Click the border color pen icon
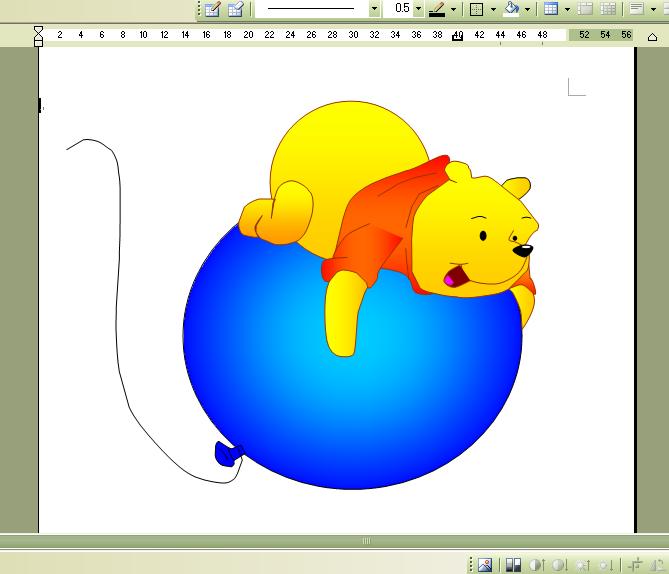Screen dimensions: 669x574 click(x=436, y=9)
